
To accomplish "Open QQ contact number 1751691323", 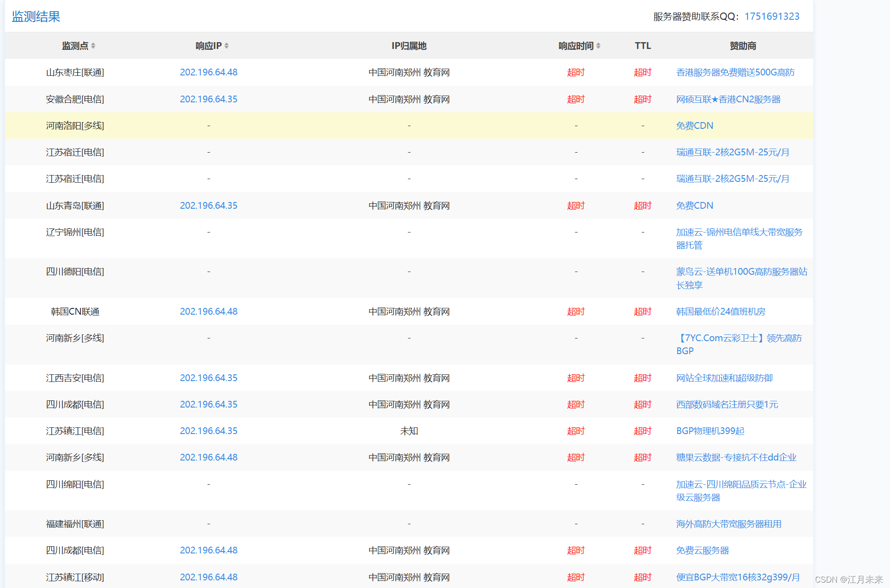I will (x=772, y=17).
